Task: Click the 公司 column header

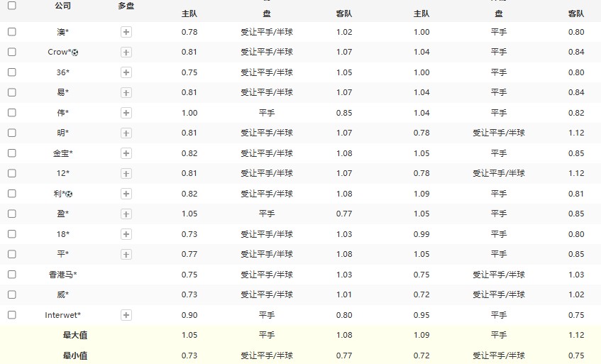Action: (x=62, y=6)
